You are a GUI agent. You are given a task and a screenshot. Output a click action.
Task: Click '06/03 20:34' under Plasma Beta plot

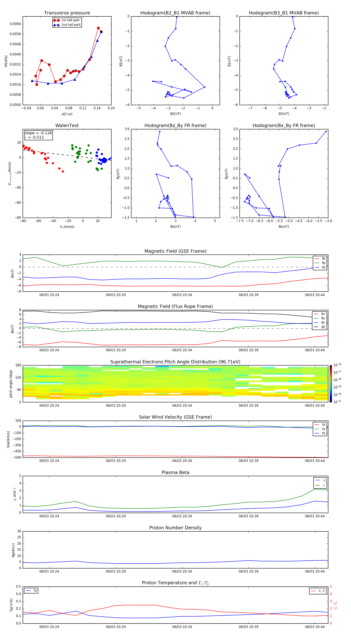pos(182,516)
